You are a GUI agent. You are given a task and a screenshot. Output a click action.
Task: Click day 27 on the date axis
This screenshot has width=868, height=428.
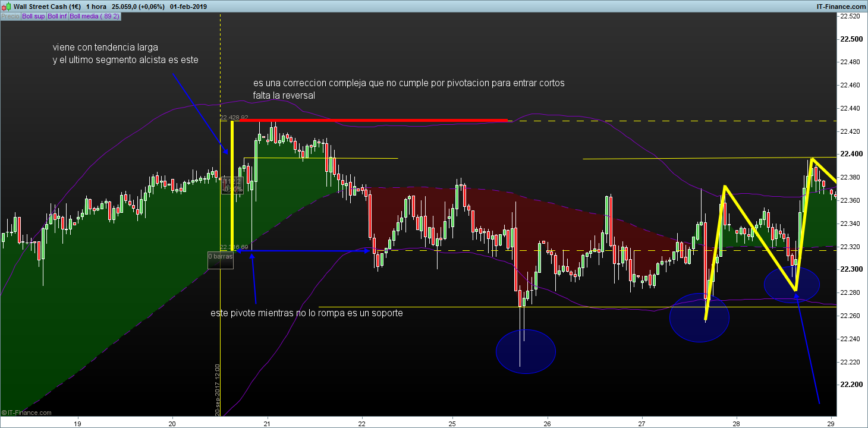(642, 423)
